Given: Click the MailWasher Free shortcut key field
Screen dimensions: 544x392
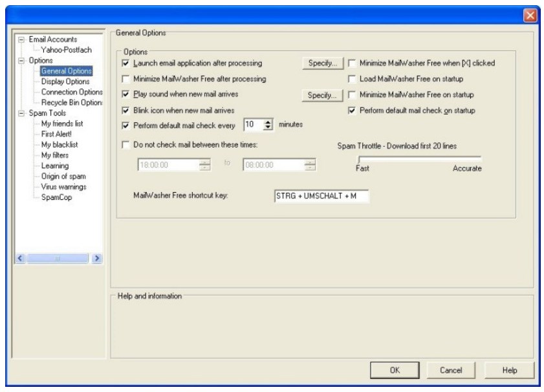Looking at the screenshot, I should coord(321,196).
